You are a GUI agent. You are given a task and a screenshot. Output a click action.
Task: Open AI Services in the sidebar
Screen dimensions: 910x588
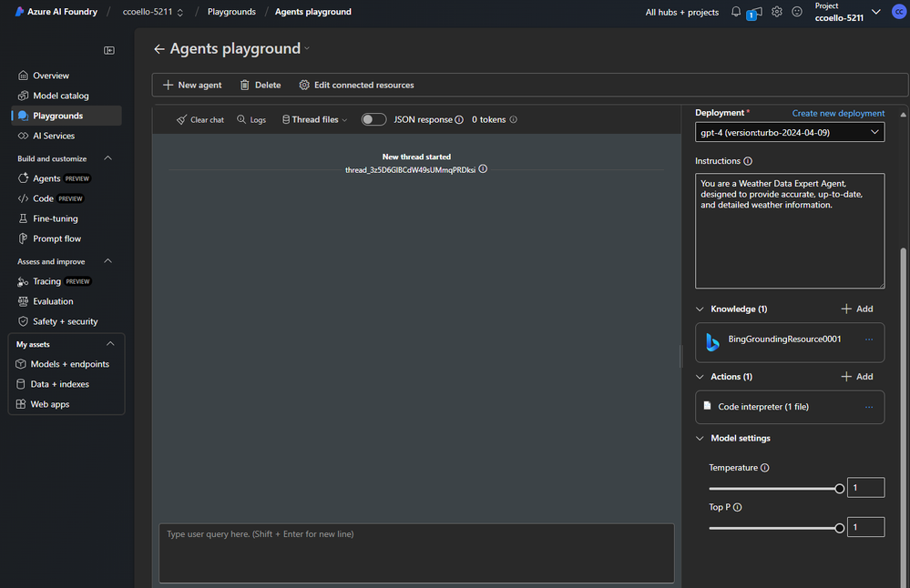pos(66,136)
